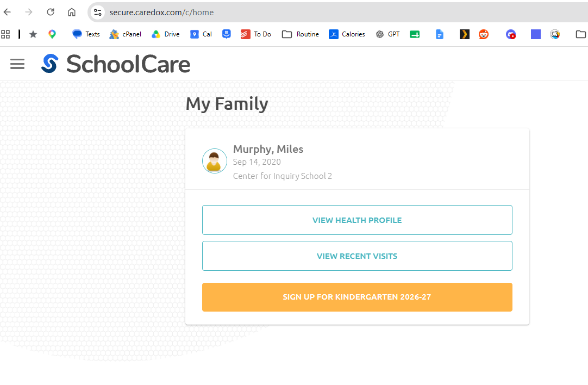Open the apps grid shortcut

[x=5, y=34]
